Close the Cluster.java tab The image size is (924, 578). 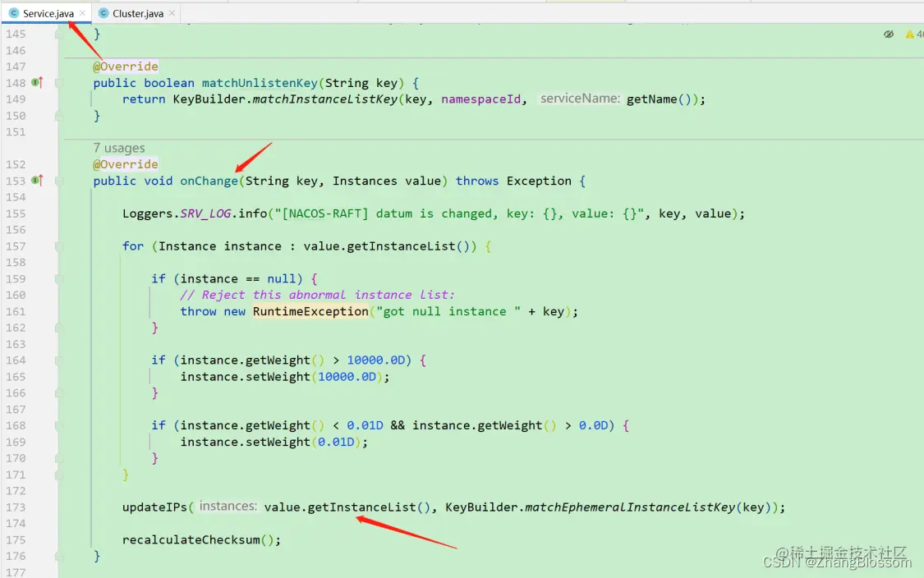point(172,13)
